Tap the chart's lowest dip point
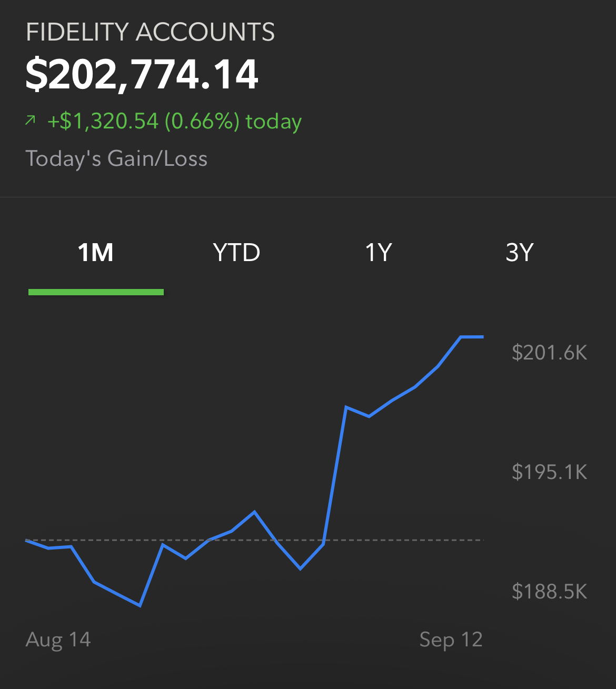The height and width of the screenshot is (689, 616). [140, 605]
